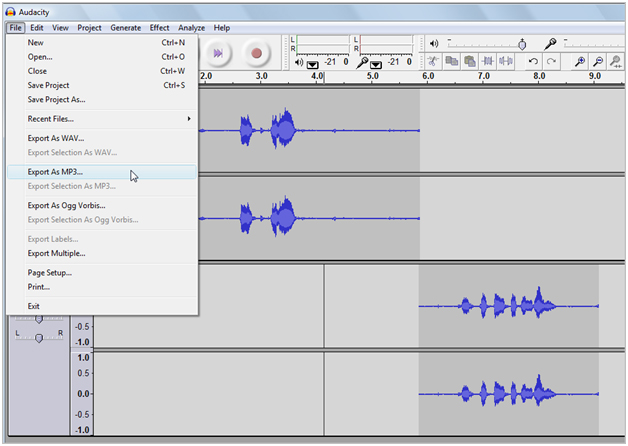This screenshot has width=628, height=446.
Task: Open the Generate menu
Action: (x=125, y=28)
